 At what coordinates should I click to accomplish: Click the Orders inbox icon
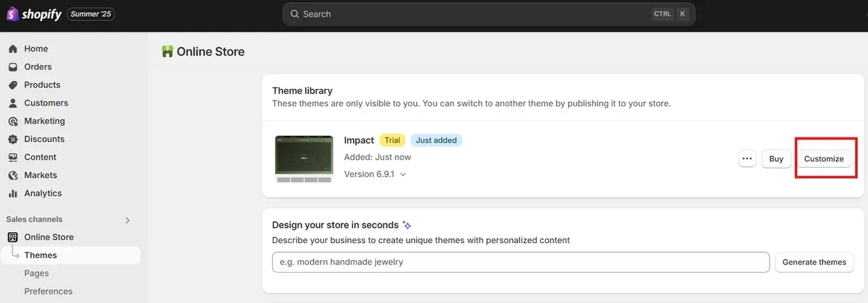tap(13, 67)
